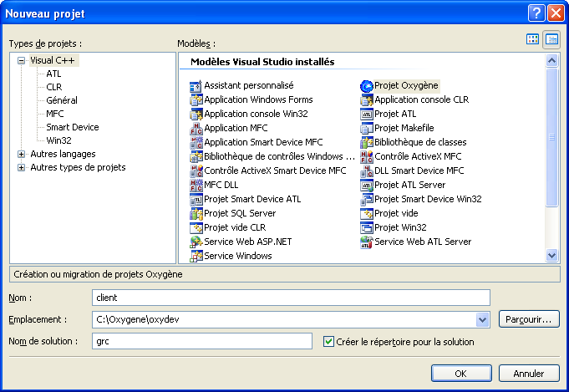Choose Service Web ATL Server icon
The width and height of the screenshot is (569, 392).
366,242
